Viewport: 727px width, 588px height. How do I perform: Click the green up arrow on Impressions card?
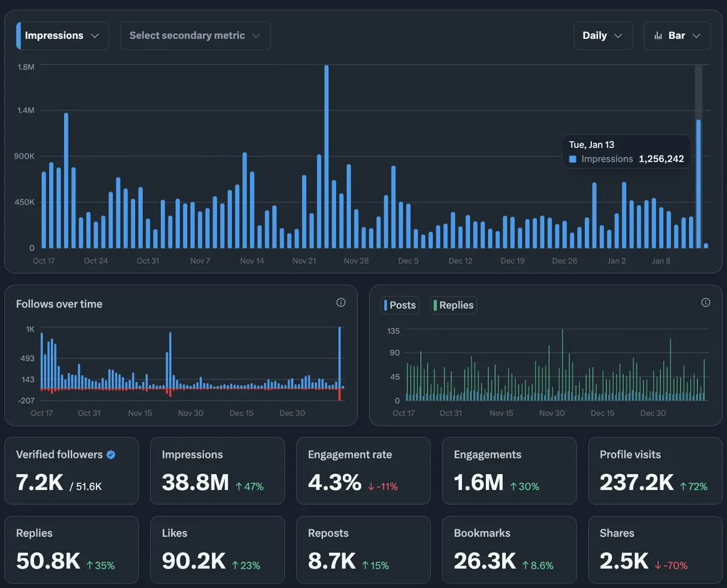(x=239, y=486)
